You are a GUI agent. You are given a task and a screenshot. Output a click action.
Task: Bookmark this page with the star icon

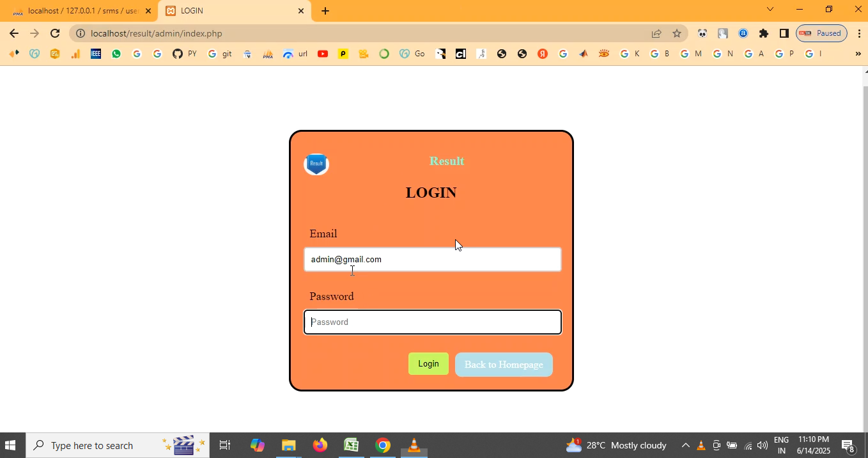(677, 33)
